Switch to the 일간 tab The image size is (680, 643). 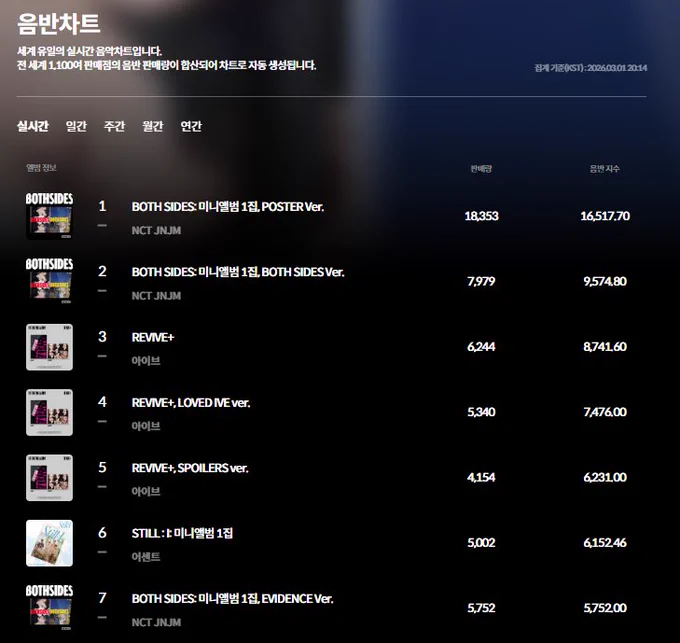click(x=76, y=126)
